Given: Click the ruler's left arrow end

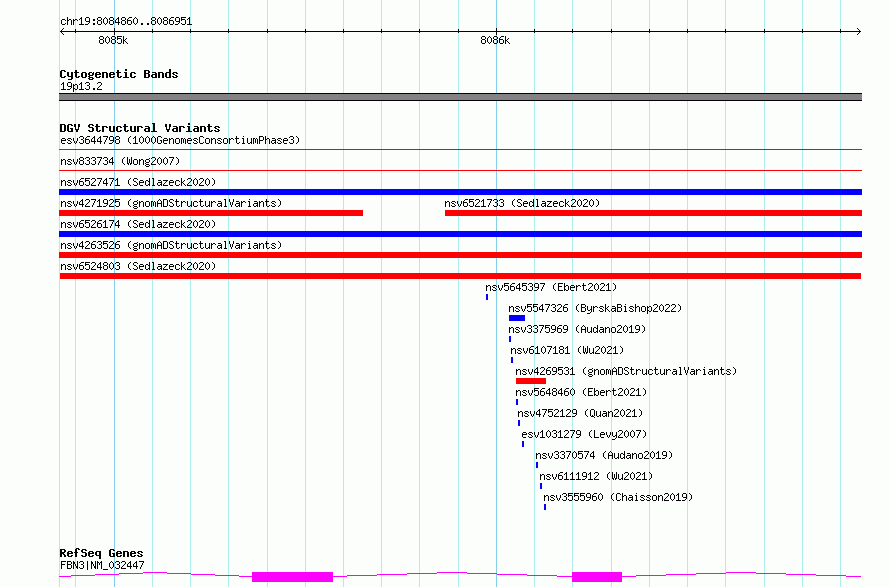Looking at the screenshot, I should point(62,31).
